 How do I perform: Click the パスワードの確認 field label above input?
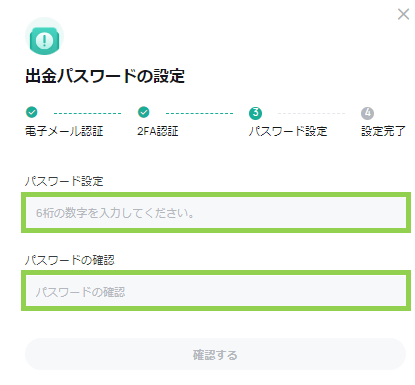click(70, 260)
